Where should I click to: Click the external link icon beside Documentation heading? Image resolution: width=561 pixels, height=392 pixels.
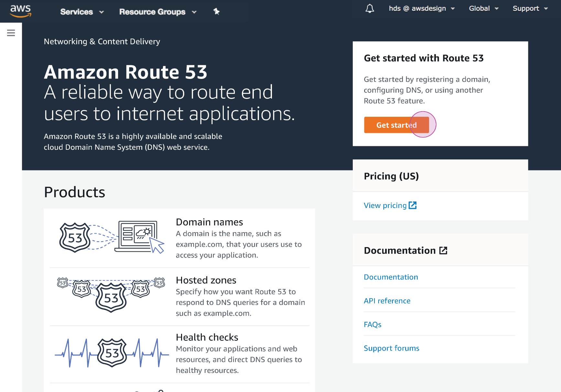443,250
